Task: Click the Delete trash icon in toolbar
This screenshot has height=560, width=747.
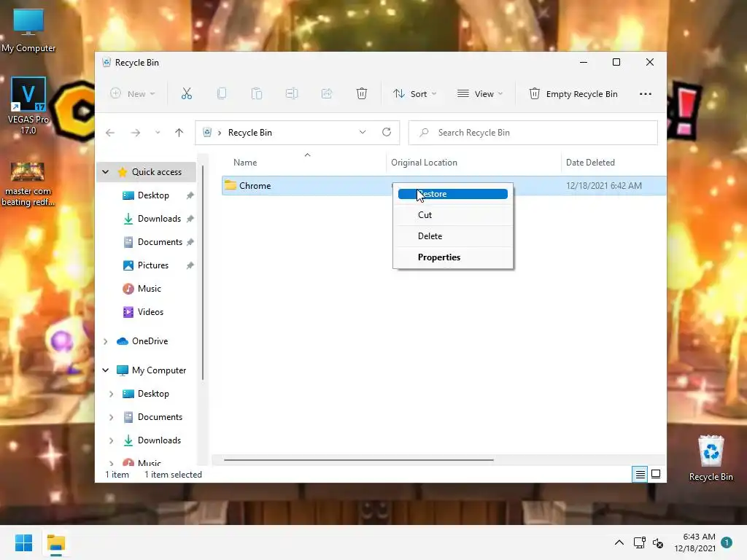Action: click(362, 94)
